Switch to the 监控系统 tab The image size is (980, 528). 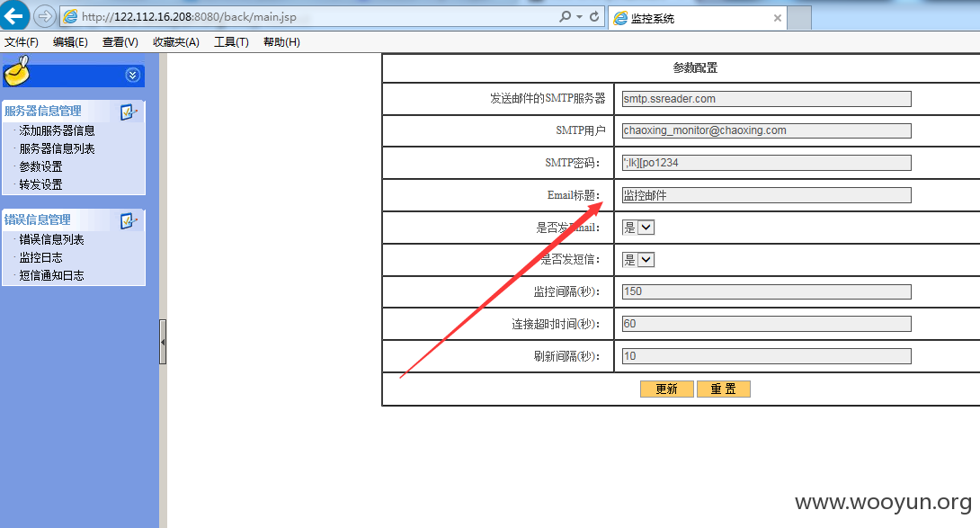coord(697,18)
